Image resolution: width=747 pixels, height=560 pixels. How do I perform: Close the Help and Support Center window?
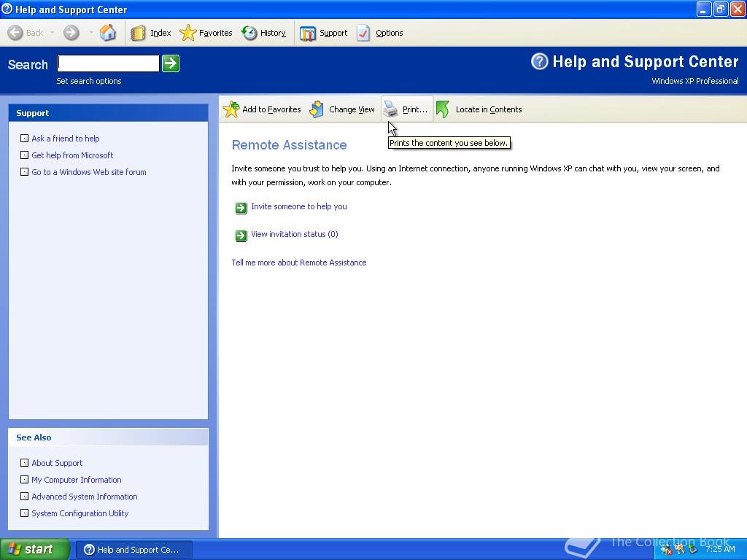point(738,9)
